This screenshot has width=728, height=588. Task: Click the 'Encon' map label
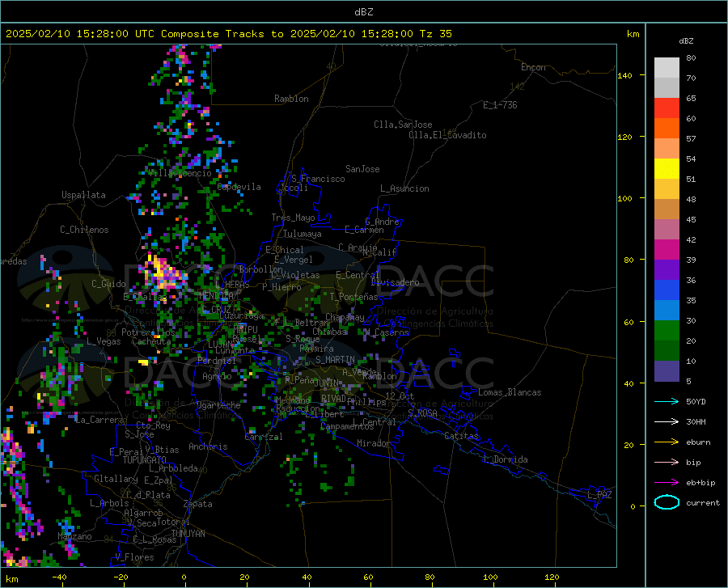(x=533, y=67)
